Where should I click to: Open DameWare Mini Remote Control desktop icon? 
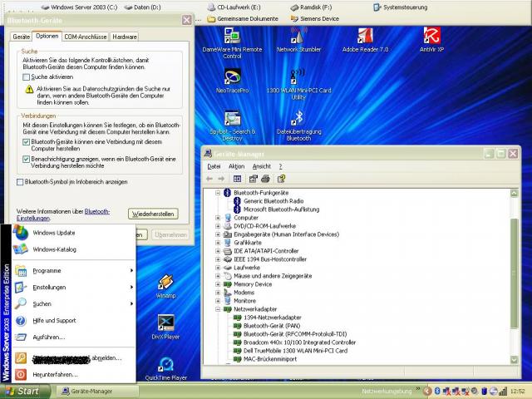click(233, 42)
